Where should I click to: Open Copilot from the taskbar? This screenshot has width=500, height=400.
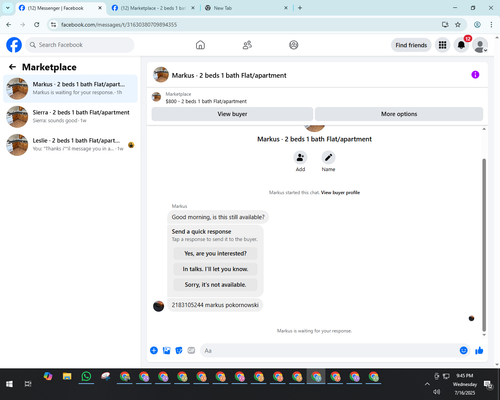(48, 377)
